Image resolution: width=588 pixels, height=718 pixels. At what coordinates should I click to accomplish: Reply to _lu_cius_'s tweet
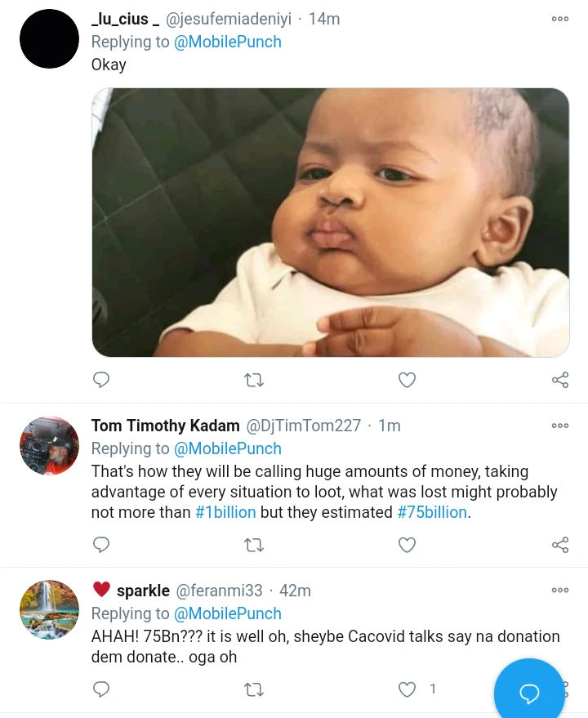(101, 380)
